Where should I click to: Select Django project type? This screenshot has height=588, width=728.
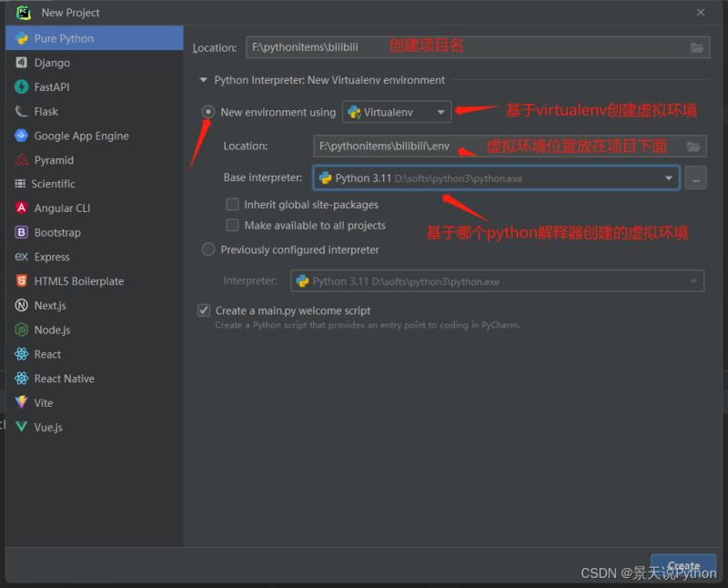tap(95, 63)
